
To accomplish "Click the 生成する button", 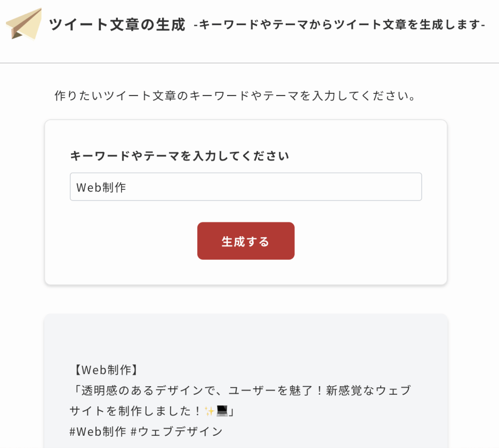I will point(246,241).
